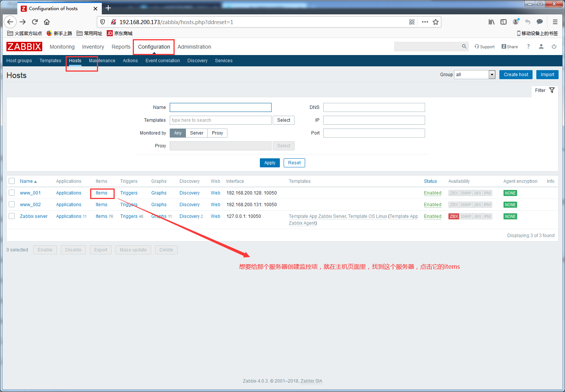Click the tracking protection shield icon
This screenshot has height=392, width=565.
coord(103,22)
